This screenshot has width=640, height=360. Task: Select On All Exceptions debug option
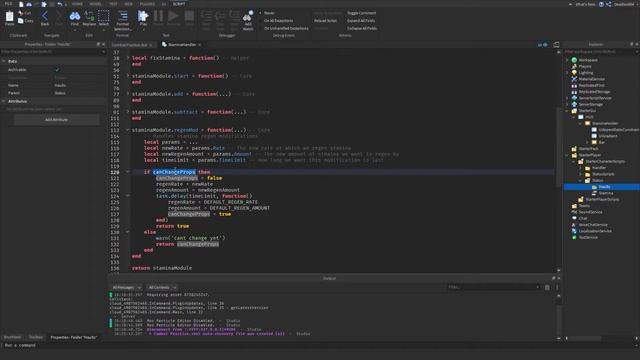[278, 20]
